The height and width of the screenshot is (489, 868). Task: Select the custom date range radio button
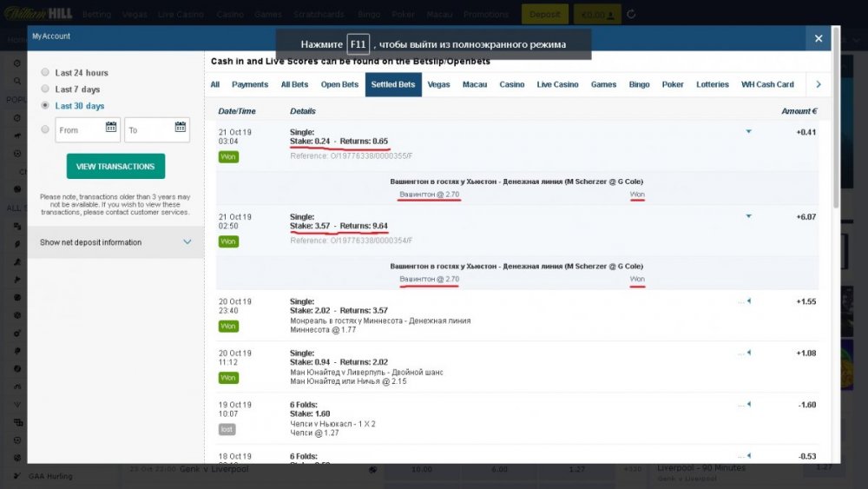46,129
